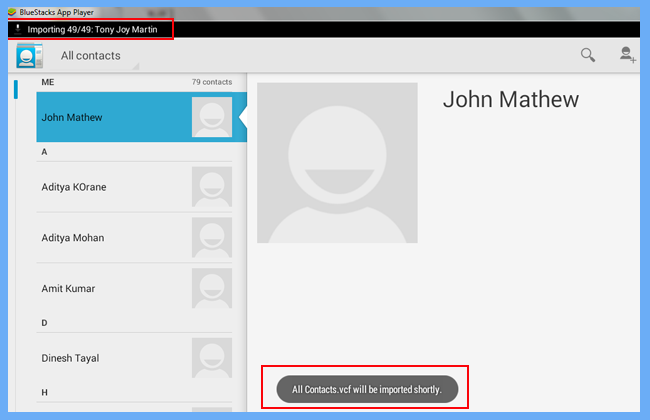The image size is (650, 420).
Task: Click Aditya Mohan's avatar thumbnail
Action: 212,238
